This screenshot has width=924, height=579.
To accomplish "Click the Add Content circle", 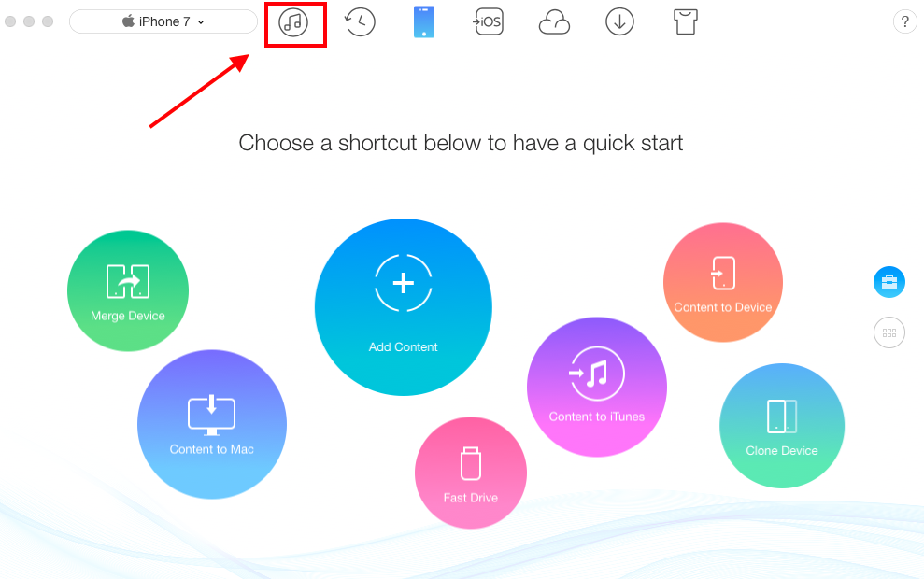I will 403,307.
